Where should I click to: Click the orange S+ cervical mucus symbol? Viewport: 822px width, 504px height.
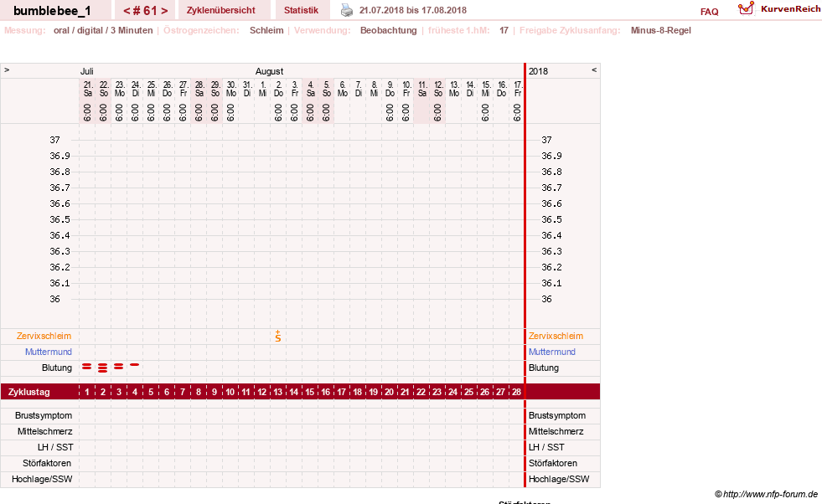point(278,337)
